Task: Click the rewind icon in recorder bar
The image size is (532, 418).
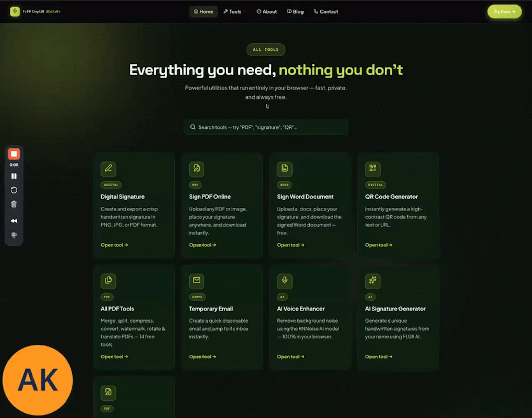Action: tap(14, 221)
